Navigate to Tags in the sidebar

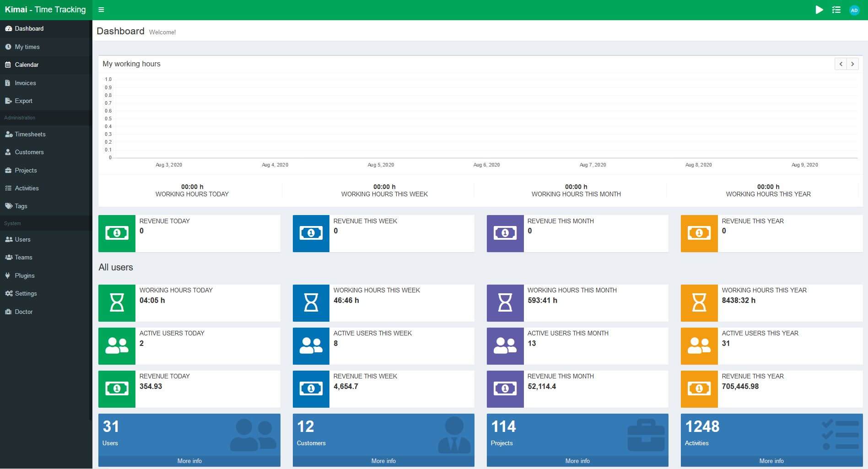(x=21, y=206)
